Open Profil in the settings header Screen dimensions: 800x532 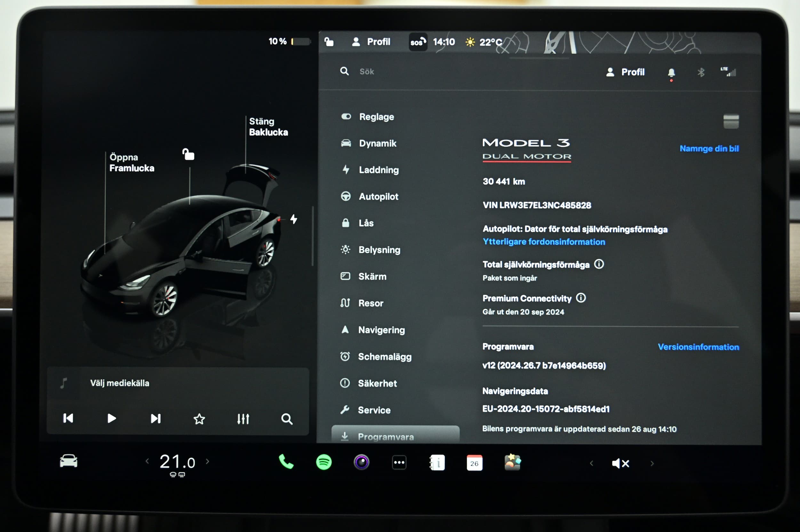point(625,72)
